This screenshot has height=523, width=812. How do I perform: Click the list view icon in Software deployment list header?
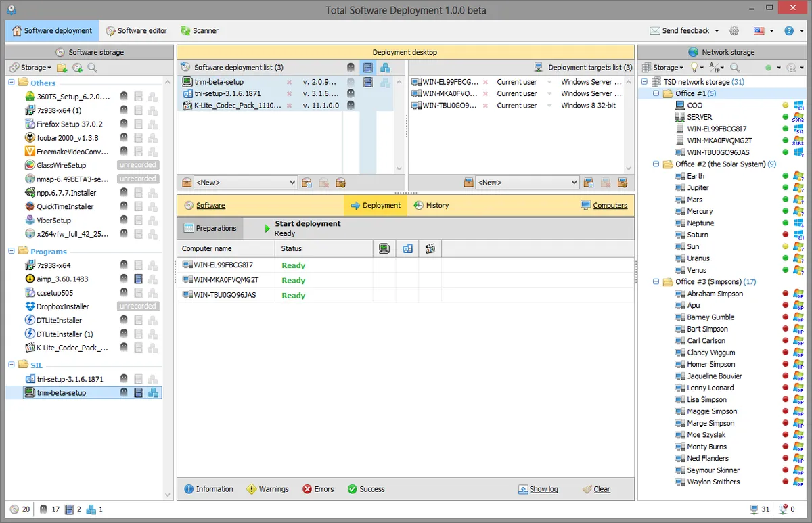pyautogui.click(x=367, y=67)
